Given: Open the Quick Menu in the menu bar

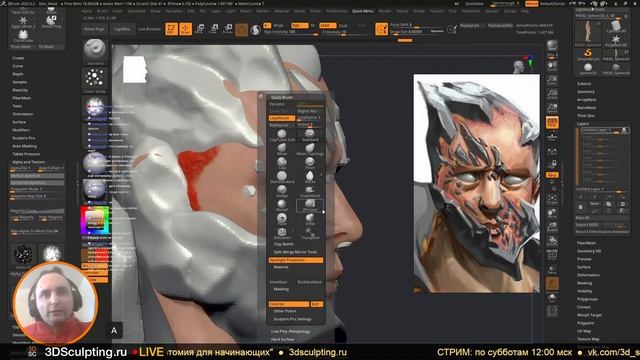Looking at the screenshot, I should click(x=362, y=11).
